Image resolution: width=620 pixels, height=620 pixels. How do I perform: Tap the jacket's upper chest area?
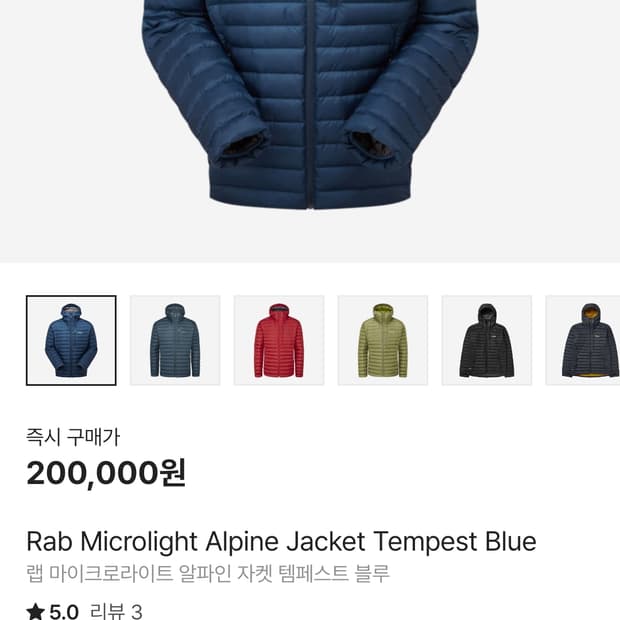[311, 24]
